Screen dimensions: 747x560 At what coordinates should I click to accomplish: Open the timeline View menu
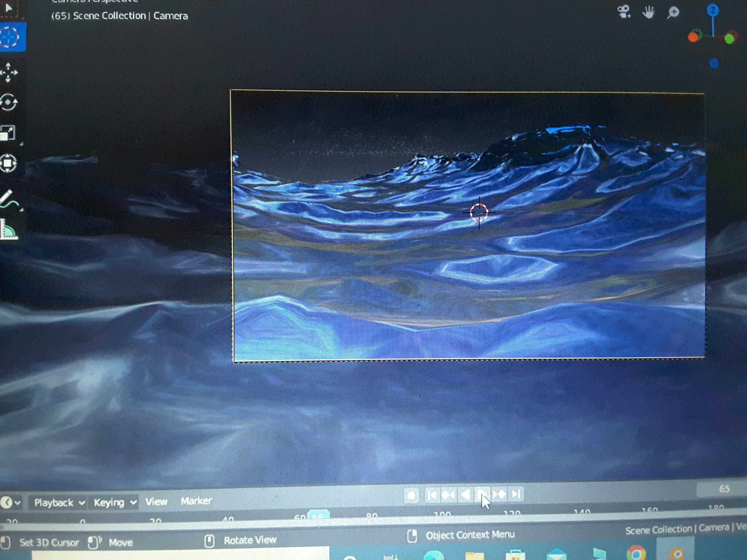(156, 502)
